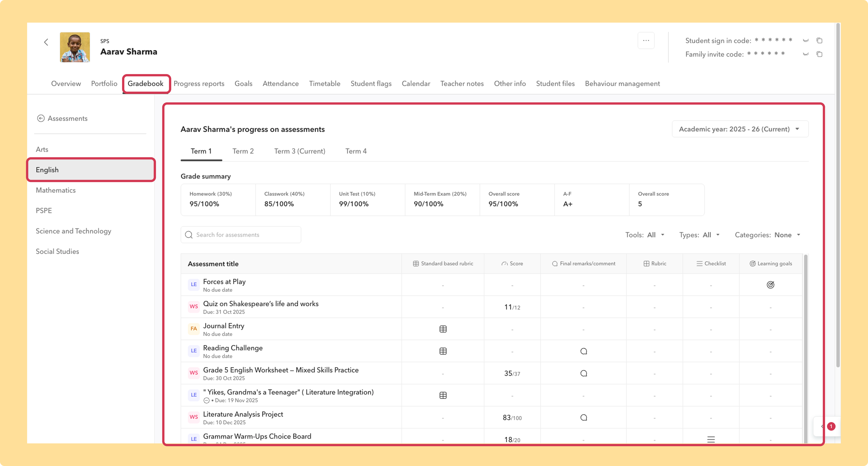Click Aarav Sharma's profile photo
Screen dimensions: 868x466
point(75,47)
